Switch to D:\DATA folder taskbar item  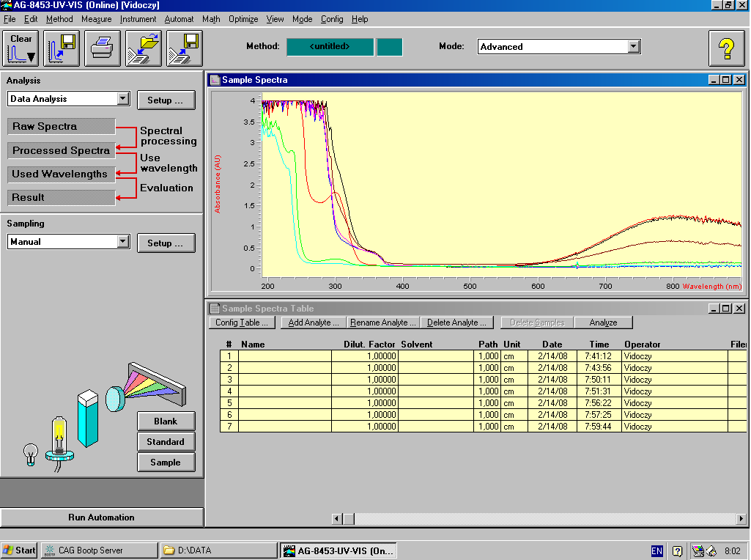click(x=218, y=551)
